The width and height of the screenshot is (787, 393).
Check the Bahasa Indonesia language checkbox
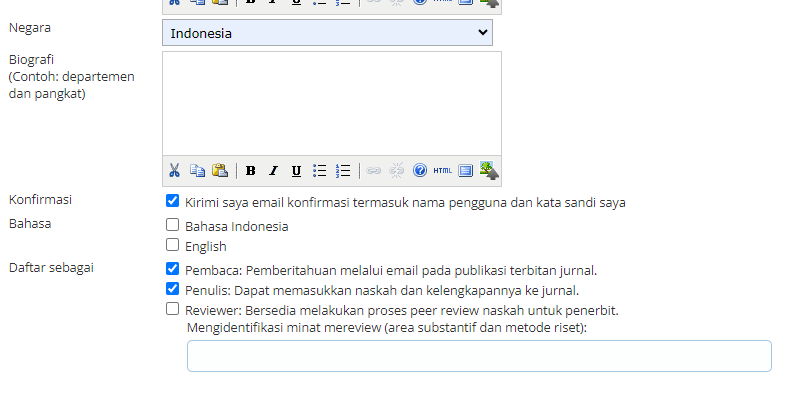[172, 224]
